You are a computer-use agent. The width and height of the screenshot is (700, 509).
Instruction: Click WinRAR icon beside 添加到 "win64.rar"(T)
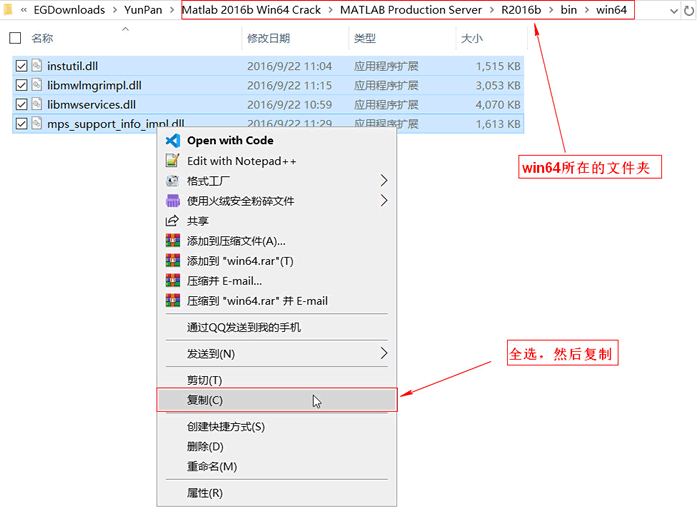[x=173, y=261]
